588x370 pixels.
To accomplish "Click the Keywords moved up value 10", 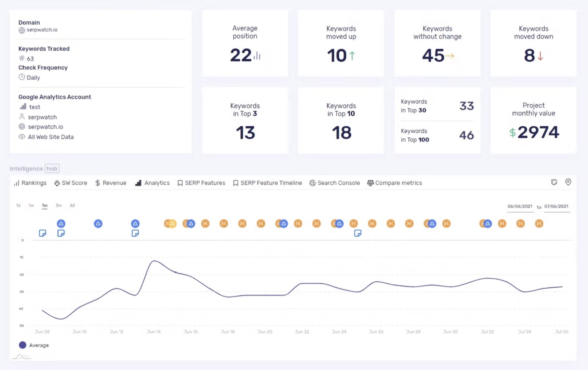I will pyautogui.click(x=337, y=56).
